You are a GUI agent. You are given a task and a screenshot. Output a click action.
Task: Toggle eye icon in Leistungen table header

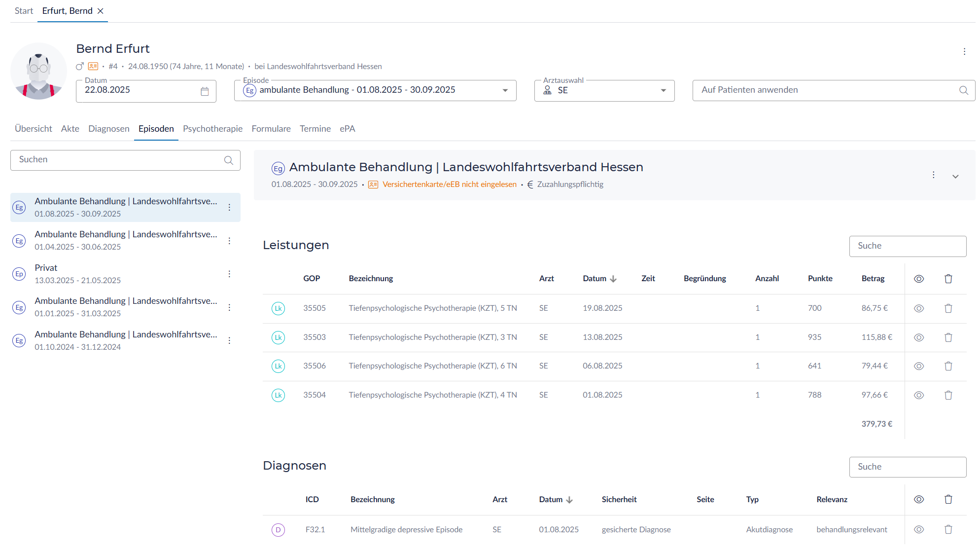[x=918, y=279]
